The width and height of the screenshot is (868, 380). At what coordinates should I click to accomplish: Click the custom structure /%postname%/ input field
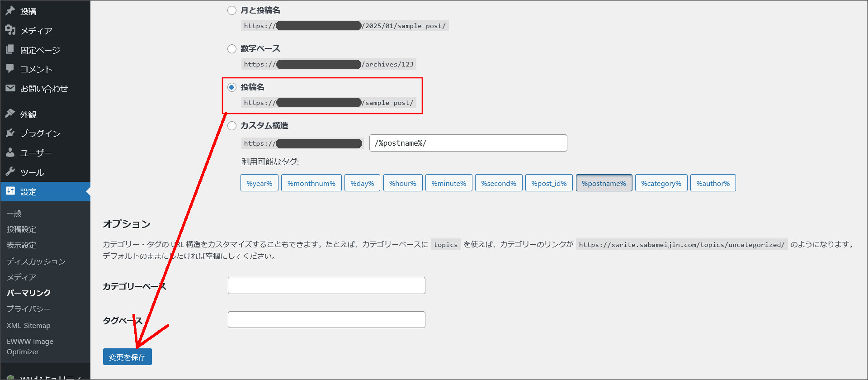point(468,143)
